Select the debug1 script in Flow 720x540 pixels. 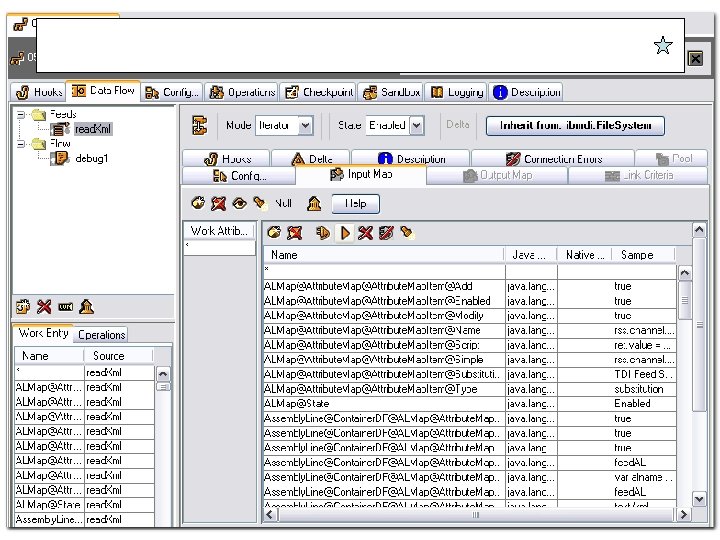91,158
